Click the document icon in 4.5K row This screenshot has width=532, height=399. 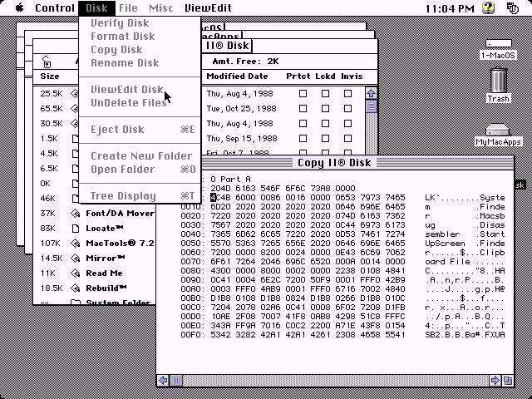[76, 153]
